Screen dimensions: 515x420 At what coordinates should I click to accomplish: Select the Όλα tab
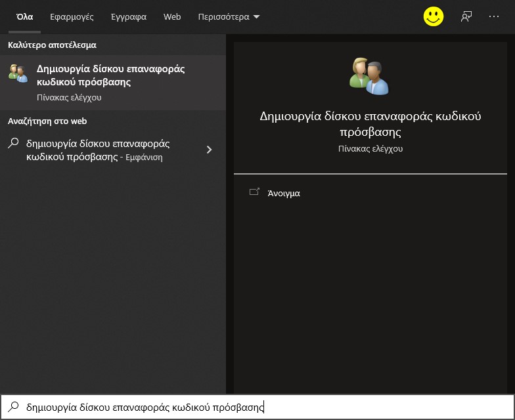[25, 17]
